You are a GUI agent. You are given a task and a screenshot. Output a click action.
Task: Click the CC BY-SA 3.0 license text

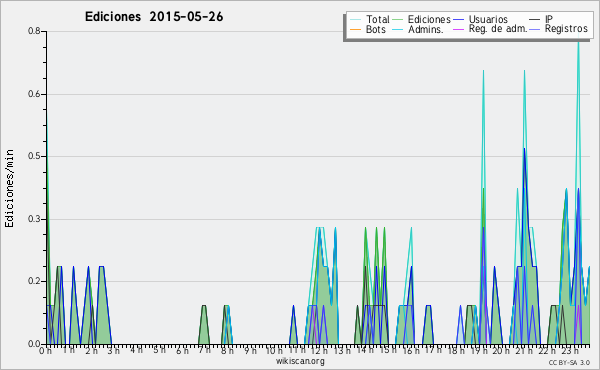tap(569, 363)
